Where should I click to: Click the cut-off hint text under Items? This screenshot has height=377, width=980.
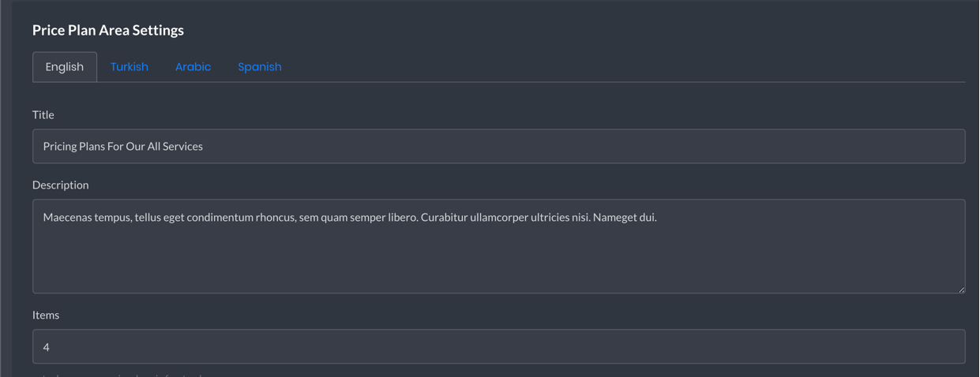coord(118,375)
